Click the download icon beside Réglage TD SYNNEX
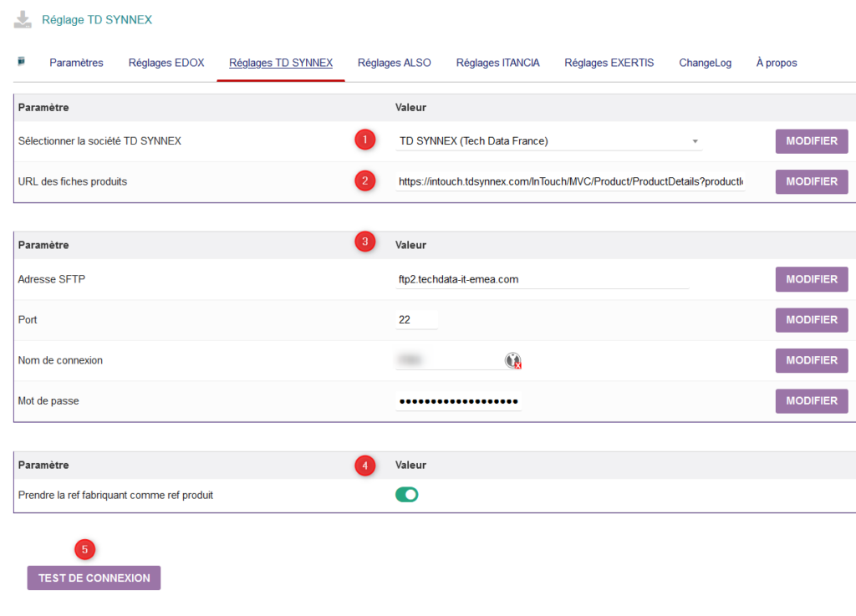Screen dimensions: 856x616 tap(23, 20)
